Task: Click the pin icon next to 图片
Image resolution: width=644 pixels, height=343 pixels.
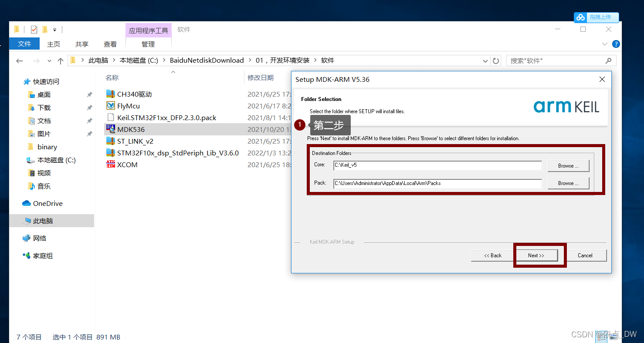Action: click(x=89, y=134)
